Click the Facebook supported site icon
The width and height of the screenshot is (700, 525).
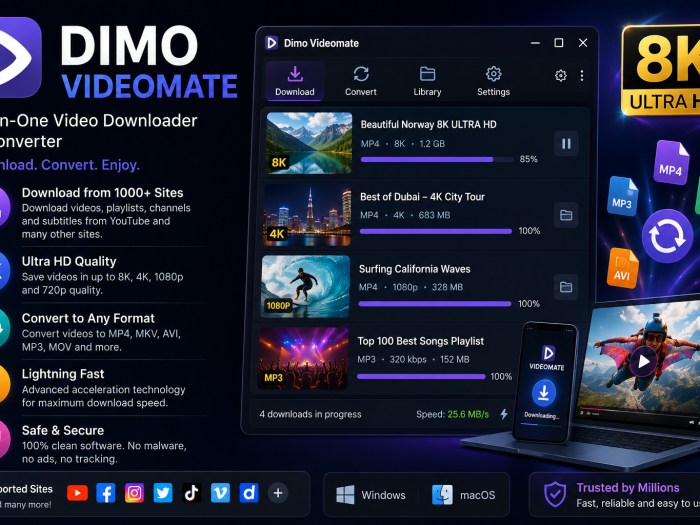coord(106,493)
